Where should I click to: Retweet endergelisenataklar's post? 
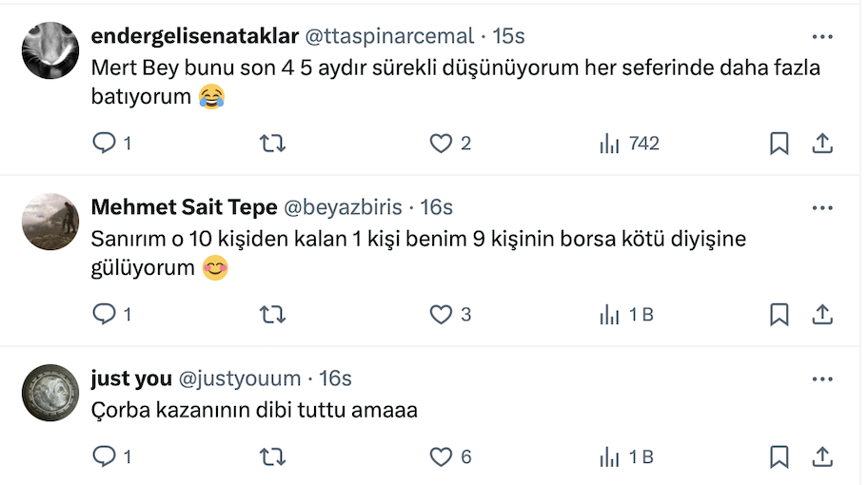coord(272,144)
